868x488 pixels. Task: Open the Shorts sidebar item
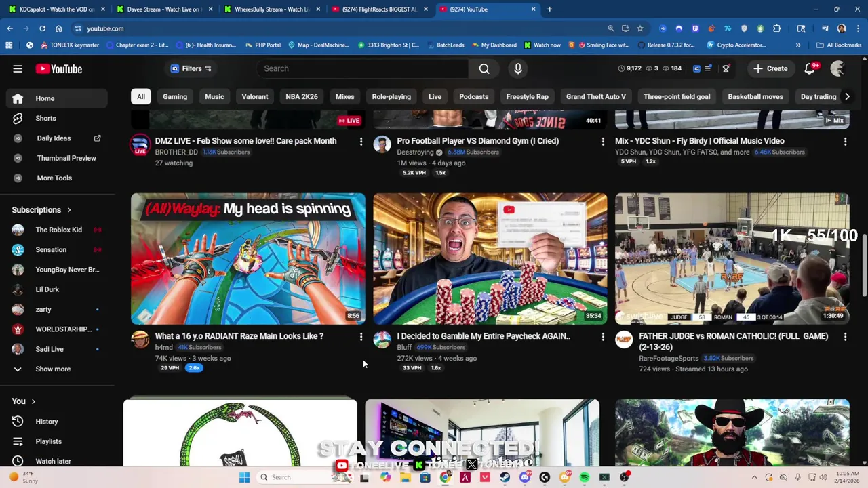57,118
